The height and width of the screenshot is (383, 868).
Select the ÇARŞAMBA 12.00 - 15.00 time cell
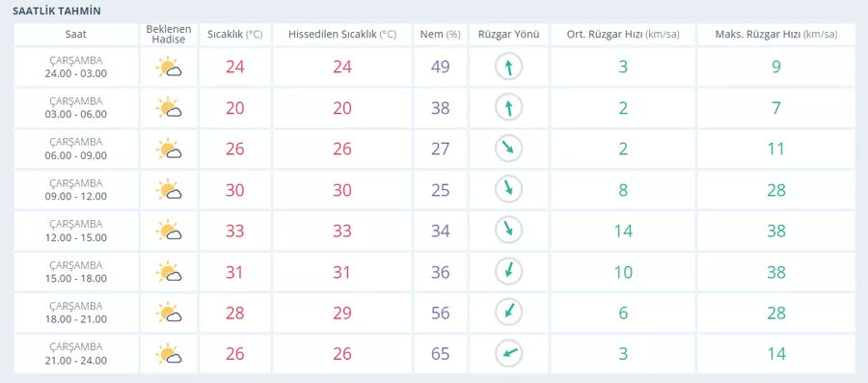coord(76,231)
